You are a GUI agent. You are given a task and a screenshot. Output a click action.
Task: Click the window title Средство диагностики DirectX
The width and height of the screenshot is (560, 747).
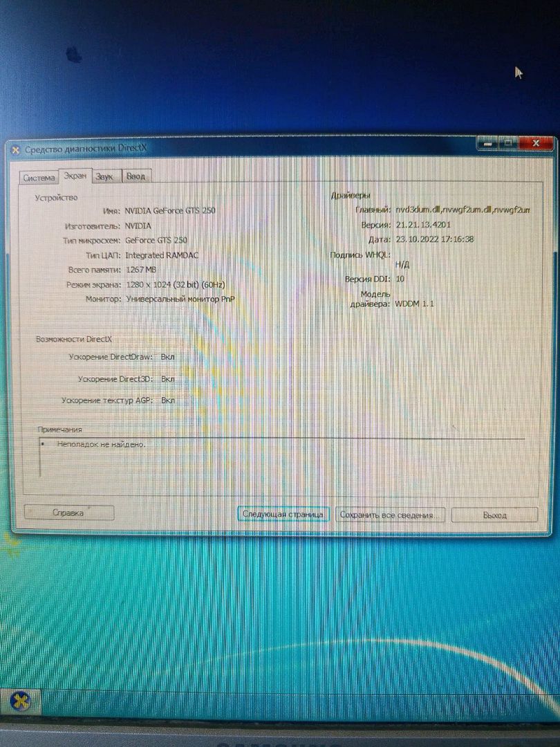coord(86,149)
